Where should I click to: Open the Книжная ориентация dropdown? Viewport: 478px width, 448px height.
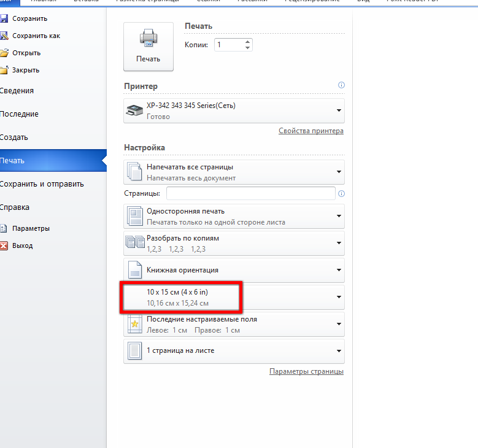point(234,270)
